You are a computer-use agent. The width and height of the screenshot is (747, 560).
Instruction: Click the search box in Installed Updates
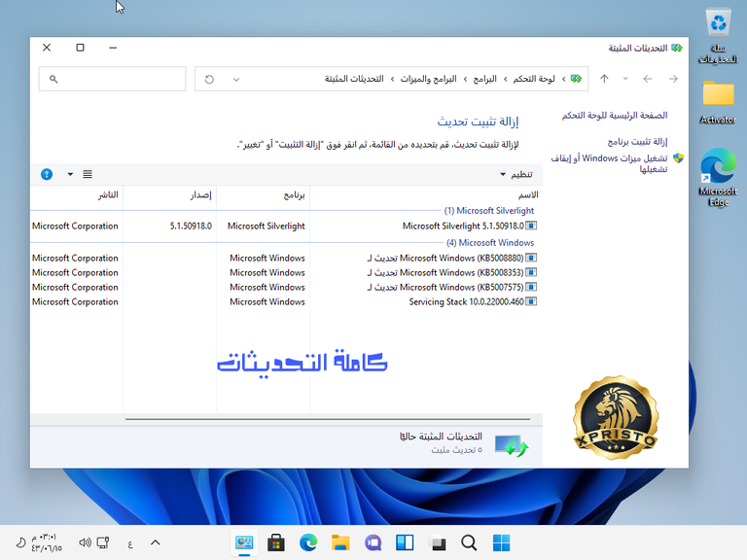point(113,79)
